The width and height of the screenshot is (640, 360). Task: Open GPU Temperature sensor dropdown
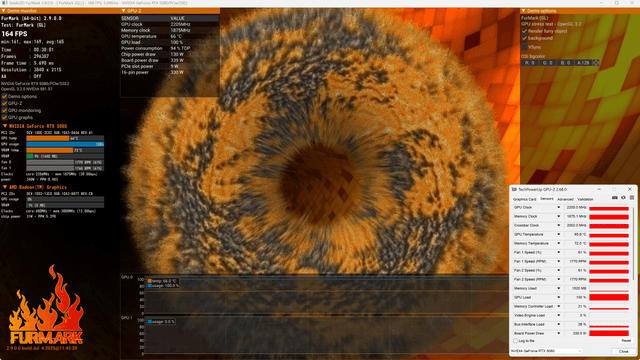pyautogui.click(x=558, y=235)
